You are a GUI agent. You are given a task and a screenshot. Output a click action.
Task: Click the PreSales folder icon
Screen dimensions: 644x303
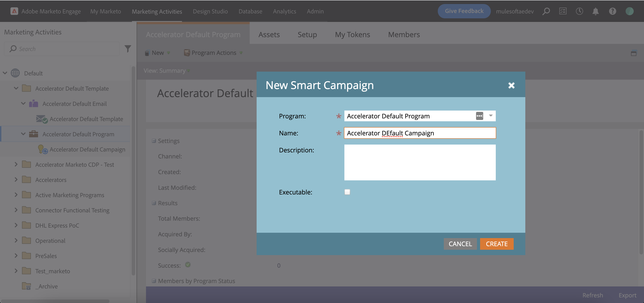coord(26,256)
